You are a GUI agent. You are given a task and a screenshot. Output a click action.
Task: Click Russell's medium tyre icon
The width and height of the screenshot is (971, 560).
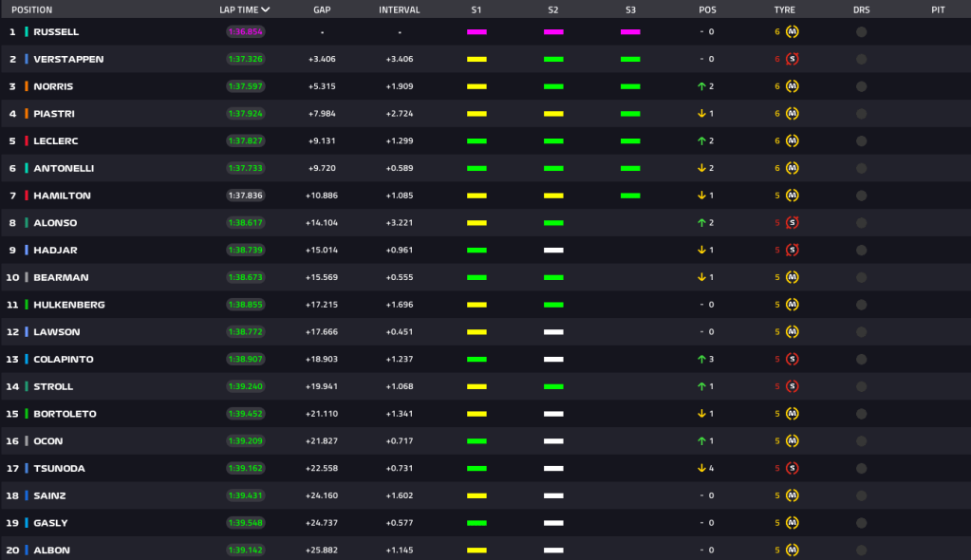(x=792, y=31)
